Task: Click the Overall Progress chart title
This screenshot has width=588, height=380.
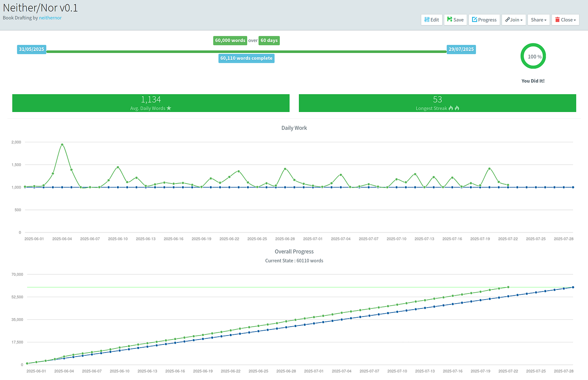Action: pos(294,251)
